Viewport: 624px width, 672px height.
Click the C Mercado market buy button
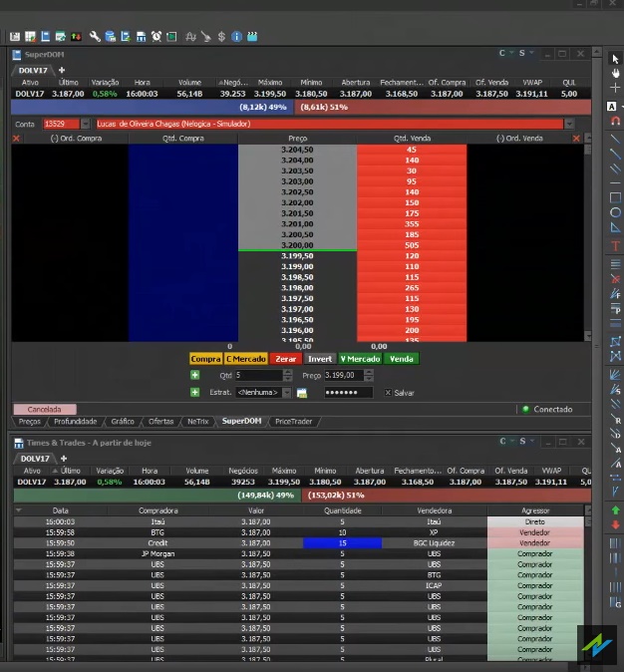[246, 359]
